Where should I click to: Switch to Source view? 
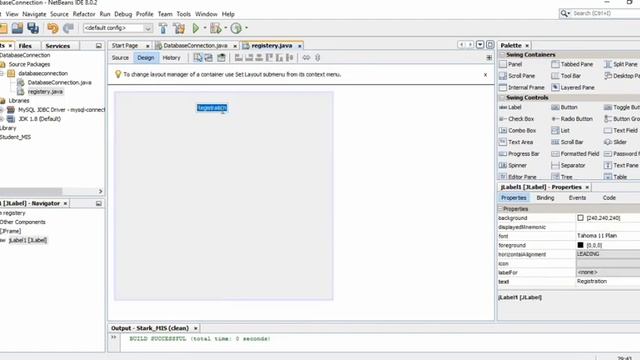(x=120, y=58)
